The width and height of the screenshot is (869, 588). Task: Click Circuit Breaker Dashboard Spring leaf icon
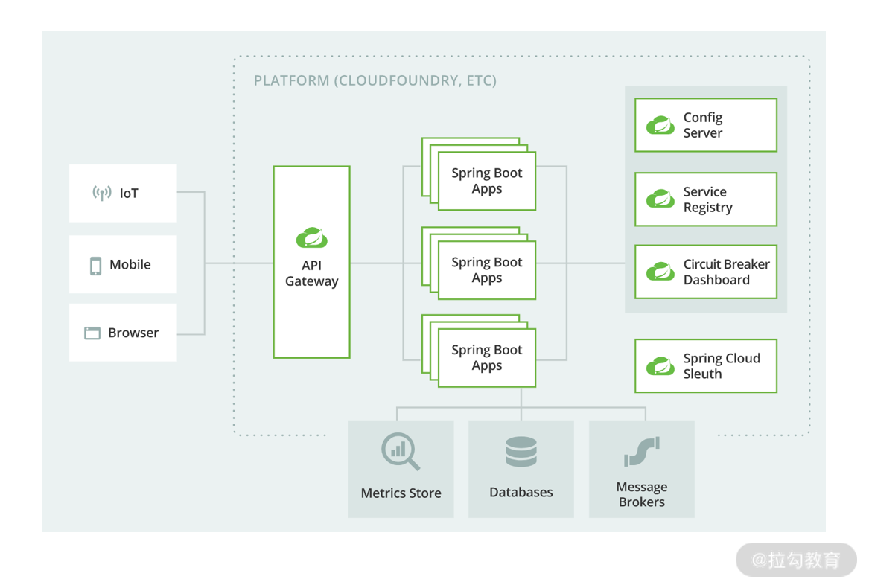coord(660,272)
